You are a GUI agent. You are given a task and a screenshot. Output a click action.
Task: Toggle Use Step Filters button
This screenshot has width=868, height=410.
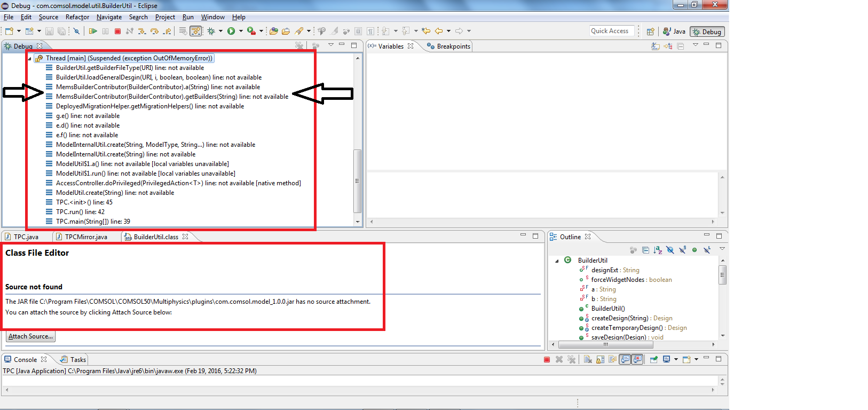pos(196,31)
